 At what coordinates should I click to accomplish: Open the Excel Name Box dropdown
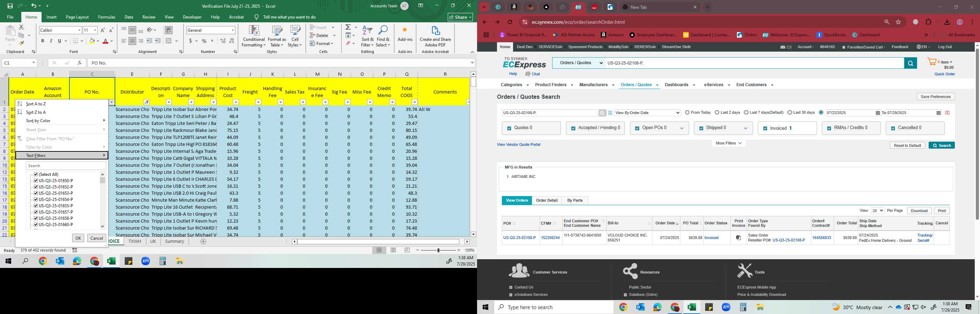coord(34,63)
